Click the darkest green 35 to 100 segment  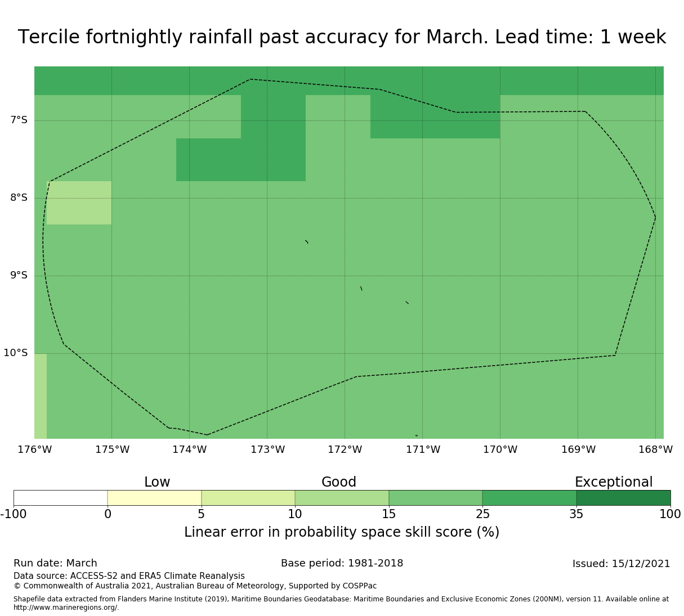(x=623, y=498)
